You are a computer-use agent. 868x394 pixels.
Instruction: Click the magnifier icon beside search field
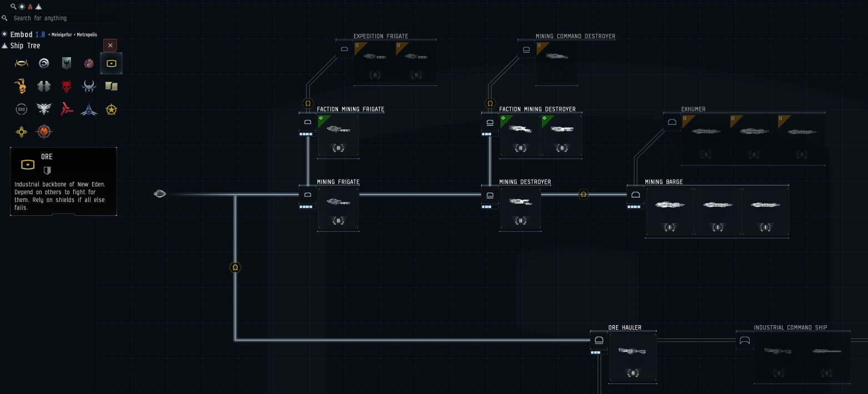point(5,18)
